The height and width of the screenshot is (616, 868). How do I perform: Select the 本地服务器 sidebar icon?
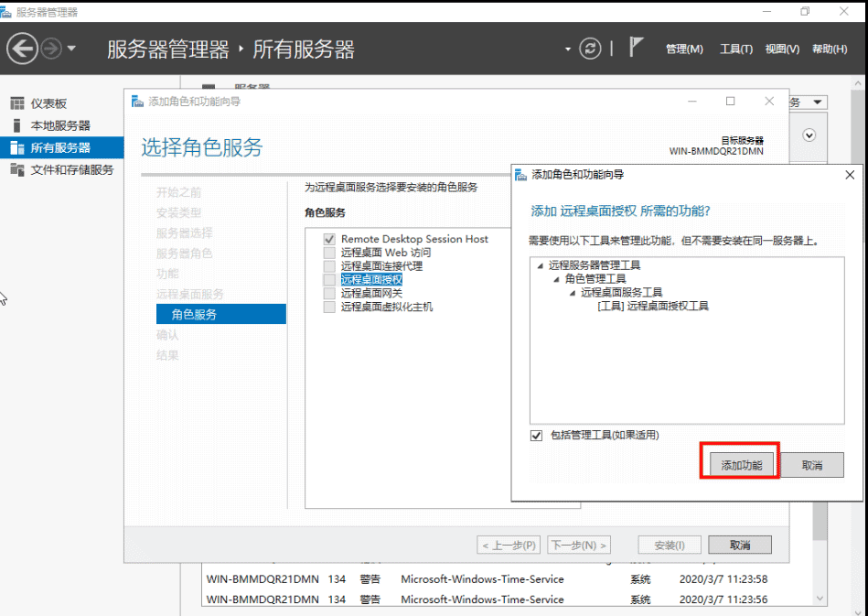[16, 125]
